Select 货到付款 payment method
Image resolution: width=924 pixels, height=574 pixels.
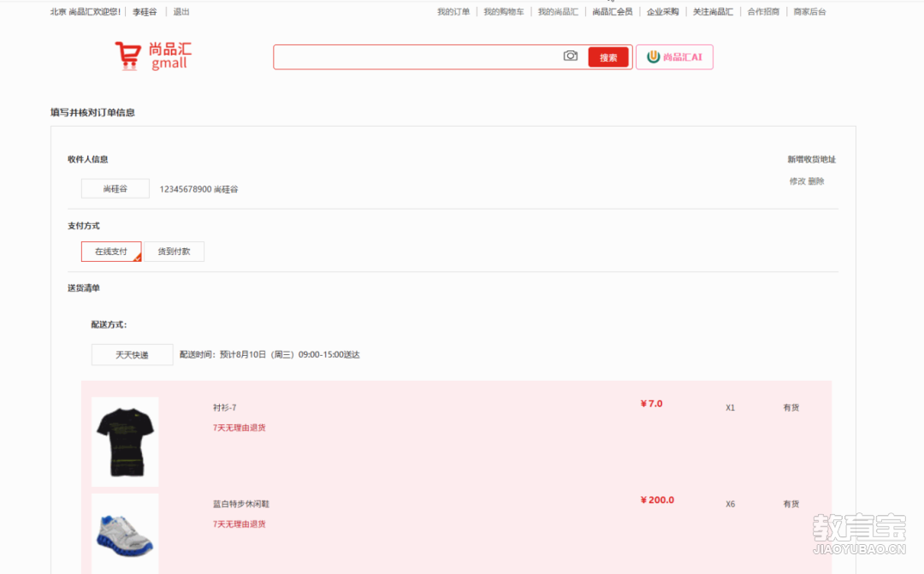click(175, 251)
